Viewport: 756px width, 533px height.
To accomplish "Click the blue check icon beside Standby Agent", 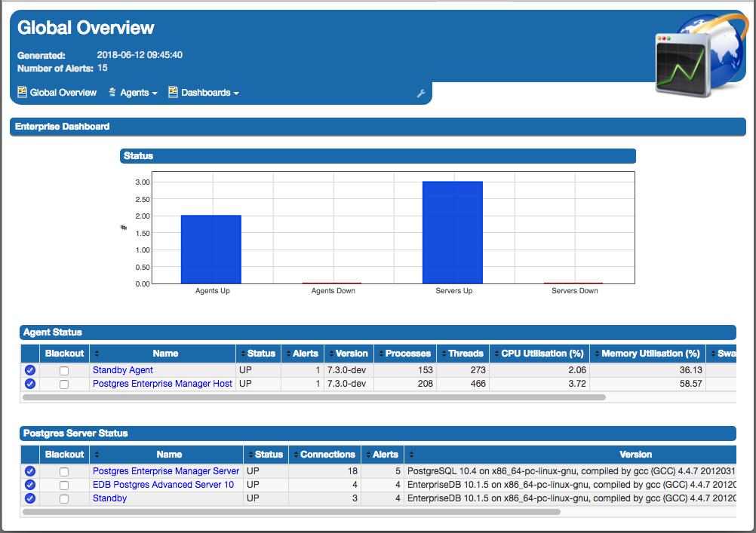I will [29, 369].
